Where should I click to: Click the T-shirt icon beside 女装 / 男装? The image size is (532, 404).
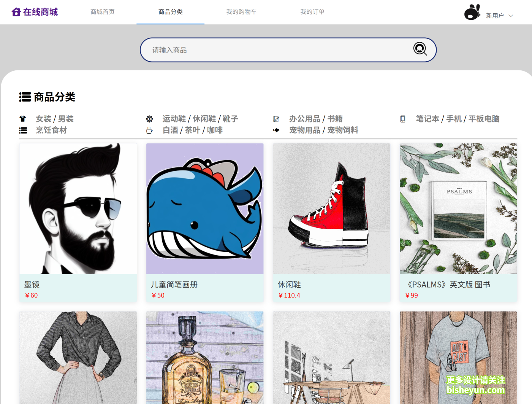(x=23, y=119)
